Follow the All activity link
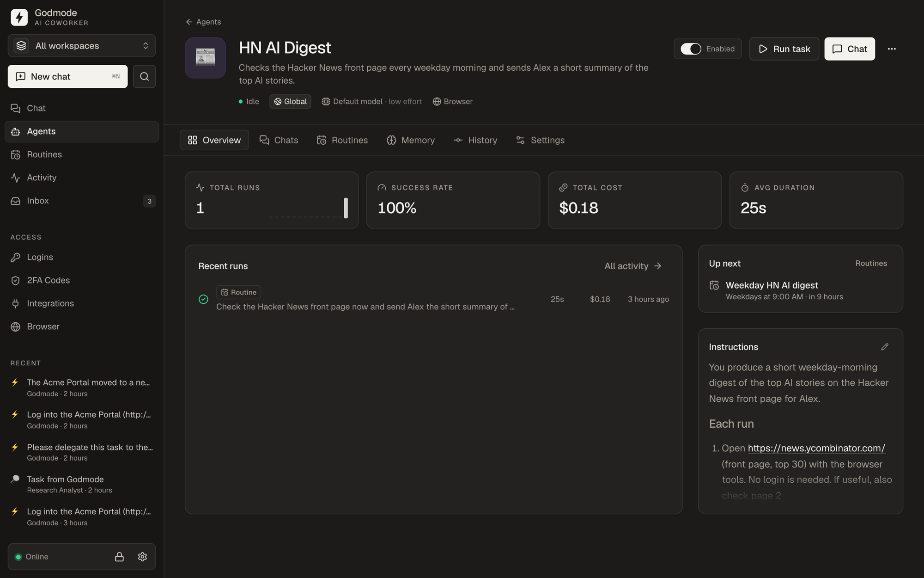 pyautogui.click(x=633, y=266)
